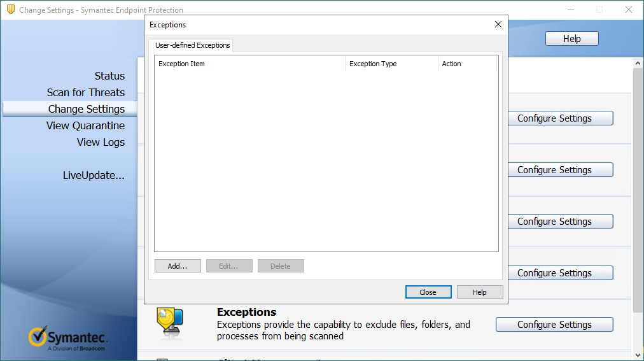The image size is (644, 361).
Task: Close the Exceptions dialog with Close button
Action: point(428,292)
